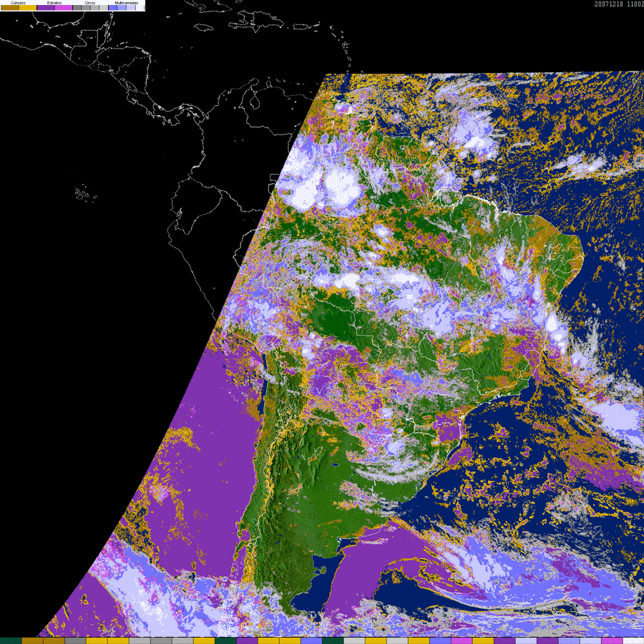Screen dimensions: 644x644
Task: Select the darkest gray Cirros swatch
Action: click(x=77, y=7)
